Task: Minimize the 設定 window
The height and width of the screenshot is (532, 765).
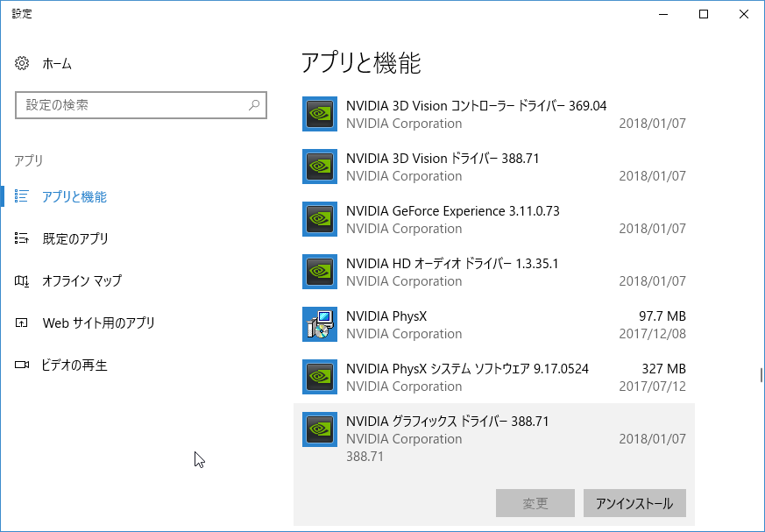Action: click(663, 14)
